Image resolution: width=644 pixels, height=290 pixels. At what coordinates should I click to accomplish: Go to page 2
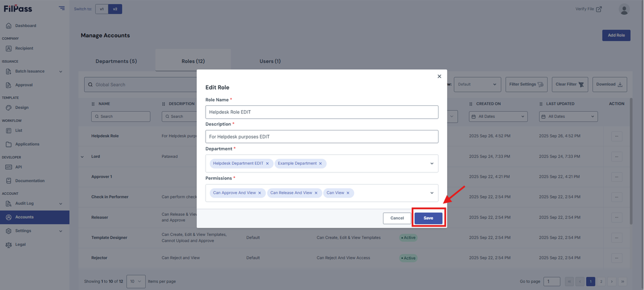[601, 281]
